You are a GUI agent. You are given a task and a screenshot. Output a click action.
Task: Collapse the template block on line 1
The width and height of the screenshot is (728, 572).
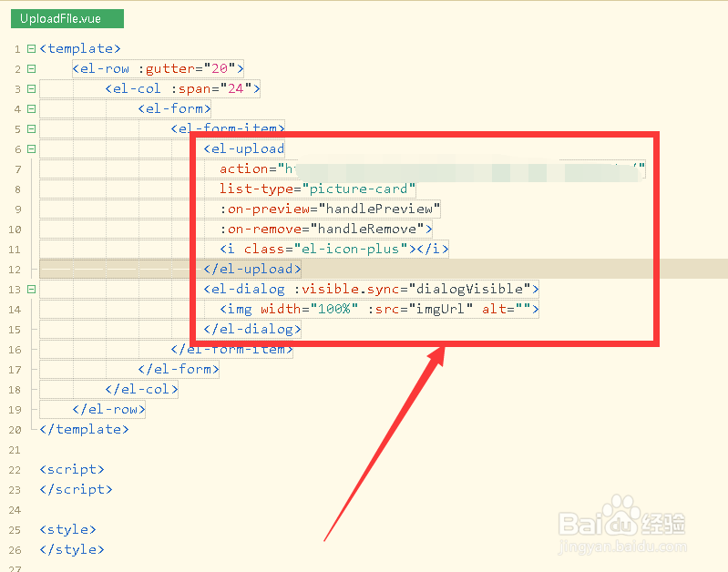pyautogui.click(x=31, y=49)
